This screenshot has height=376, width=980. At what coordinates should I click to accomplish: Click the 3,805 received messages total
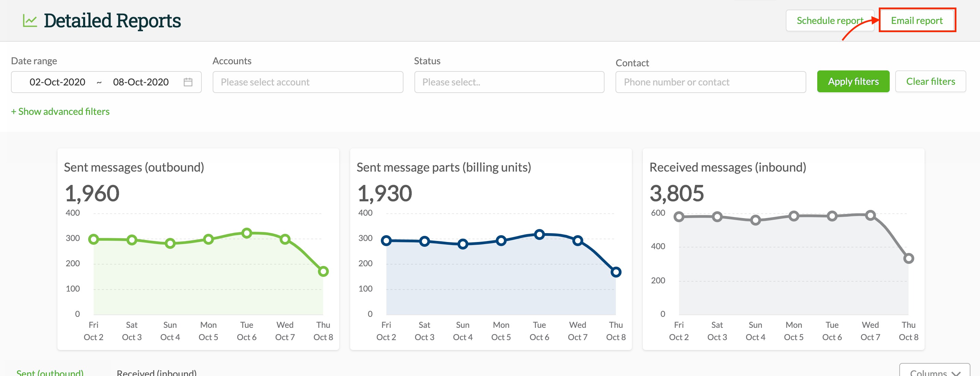click(676, 193)
